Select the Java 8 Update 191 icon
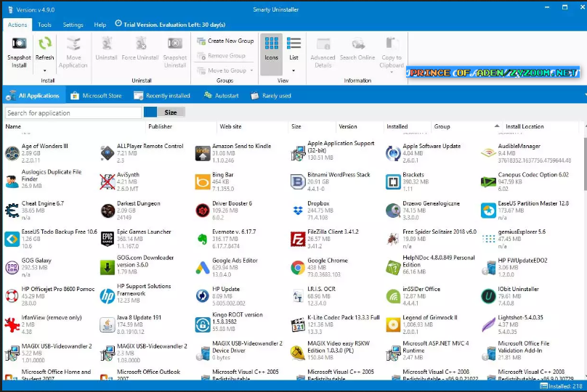The width and height of the screenshot is (587, 392). click(108, 324)
